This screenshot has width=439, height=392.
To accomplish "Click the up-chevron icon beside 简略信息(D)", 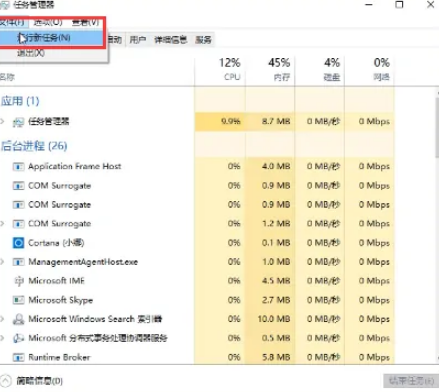I will (5, 380).
